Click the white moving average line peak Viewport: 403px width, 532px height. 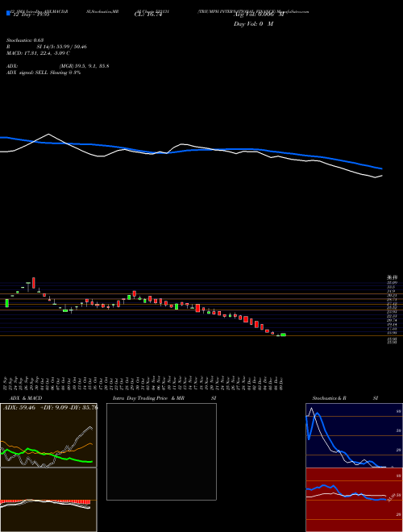click(48, 135)
